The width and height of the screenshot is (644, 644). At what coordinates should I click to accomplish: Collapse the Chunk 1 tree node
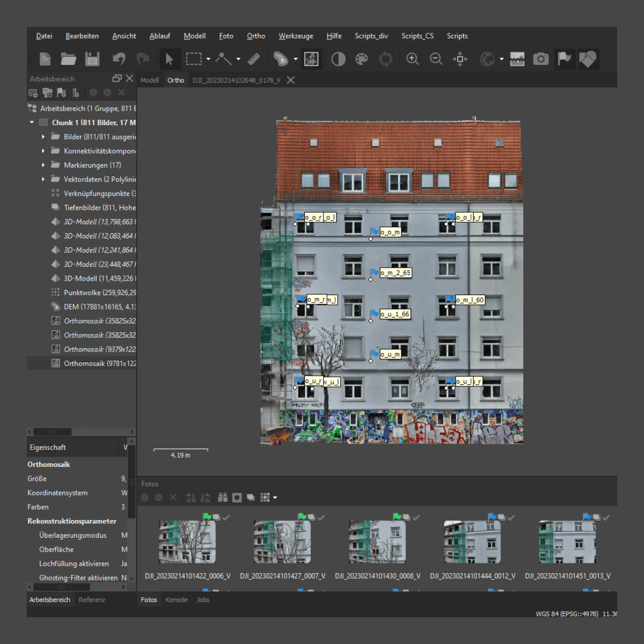31,122
